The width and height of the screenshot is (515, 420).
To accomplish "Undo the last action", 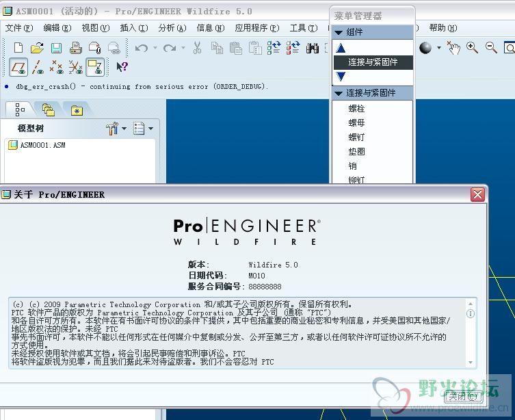I will point(142,49).
